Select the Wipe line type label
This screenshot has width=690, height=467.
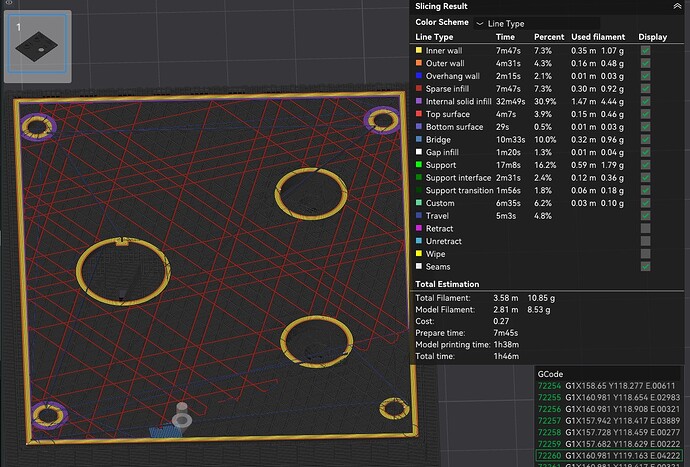[x=435, y=254]
